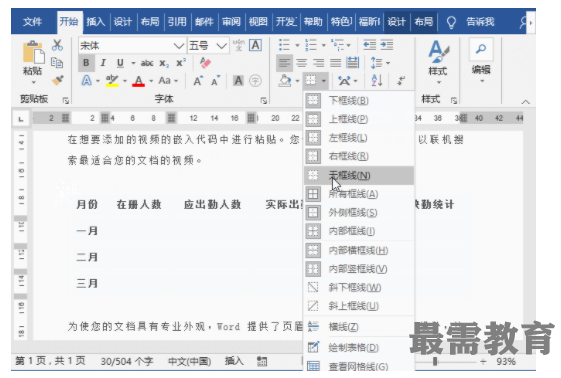Click the phonetic guide wén icon

239,45
